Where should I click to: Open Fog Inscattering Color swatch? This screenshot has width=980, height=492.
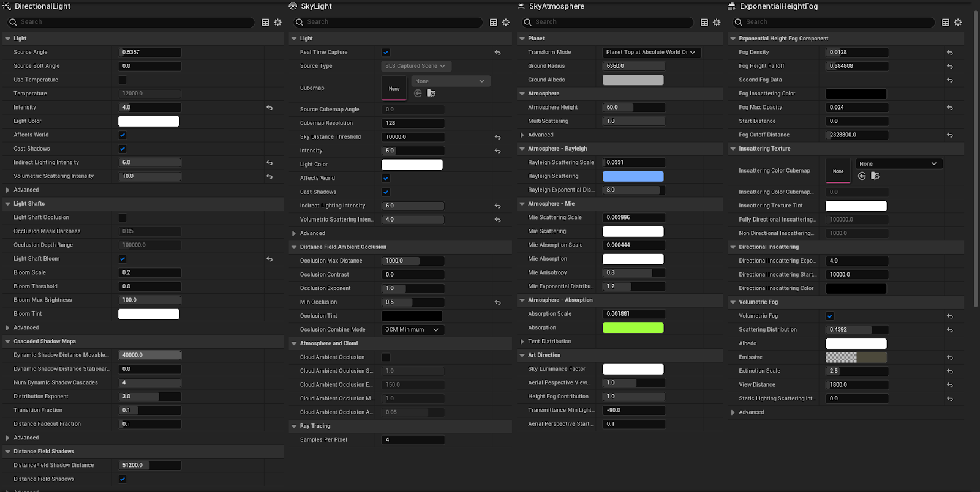856,94
